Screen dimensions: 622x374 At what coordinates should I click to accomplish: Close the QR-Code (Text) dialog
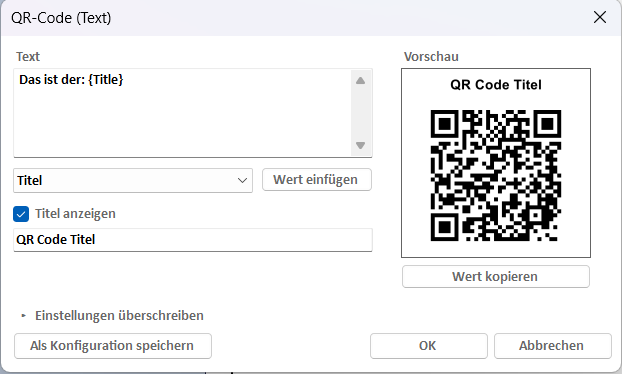coord(599,17)
